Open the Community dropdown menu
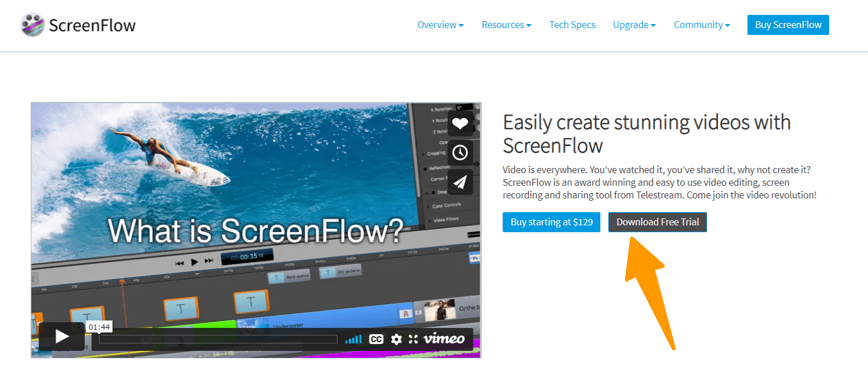 (x=701, y=25)
